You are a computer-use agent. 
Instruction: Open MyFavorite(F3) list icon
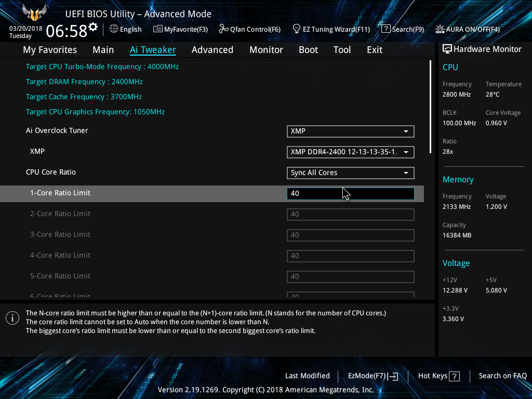pos(157,29)
